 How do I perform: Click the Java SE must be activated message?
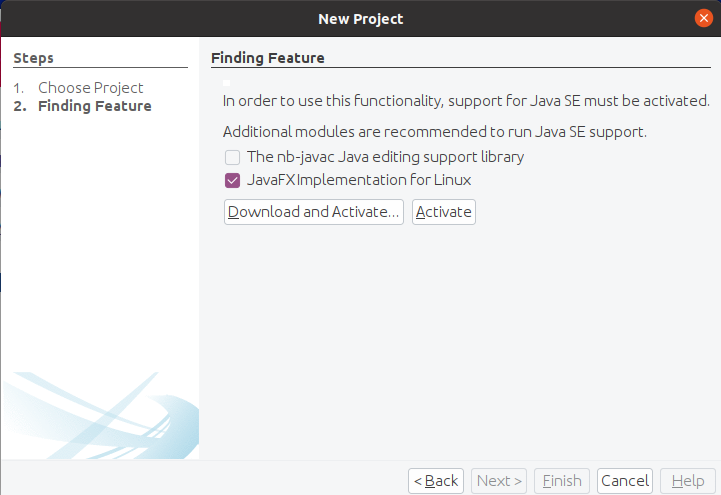pyautogui.click(x=465, y=101)
